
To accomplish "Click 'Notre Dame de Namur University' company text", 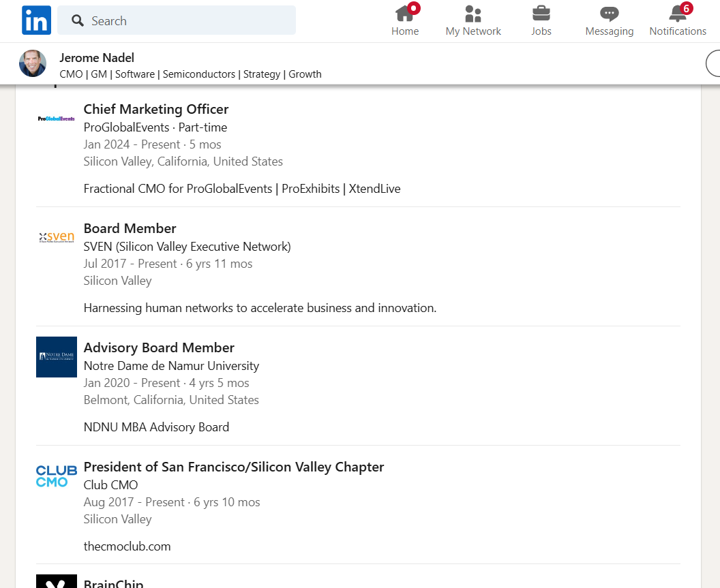I will [x=171, y=366].
